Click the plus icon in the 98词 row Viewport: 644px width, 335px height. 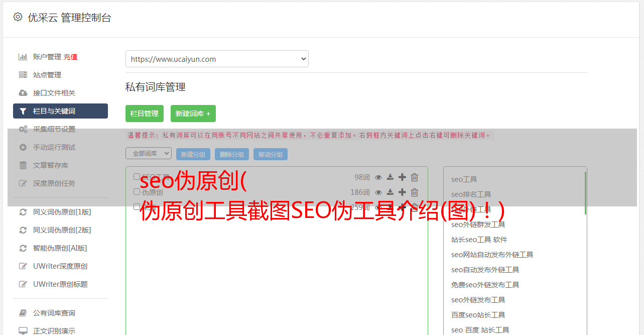pyautogui.click(x=402, y=177)
